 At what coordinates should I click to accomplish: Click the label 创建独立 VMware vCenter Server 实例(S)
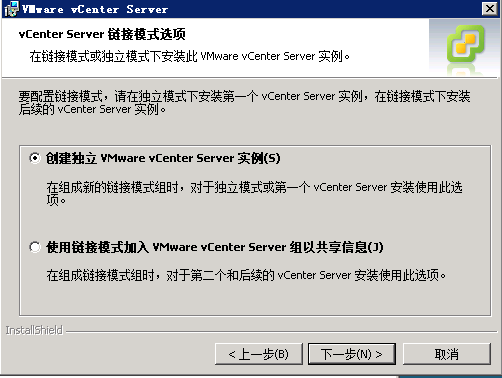[163, 158]
